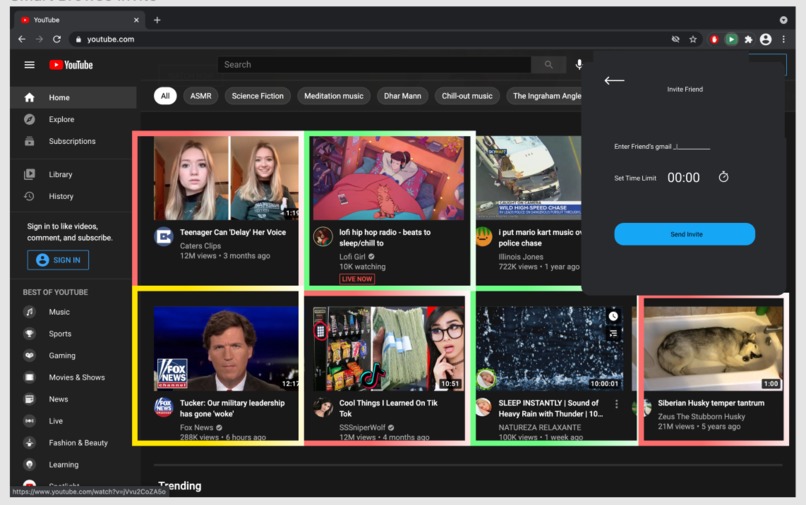Click back arrow in Invite Friend panel
Screen dimensions: 806x505
(614, 80)
